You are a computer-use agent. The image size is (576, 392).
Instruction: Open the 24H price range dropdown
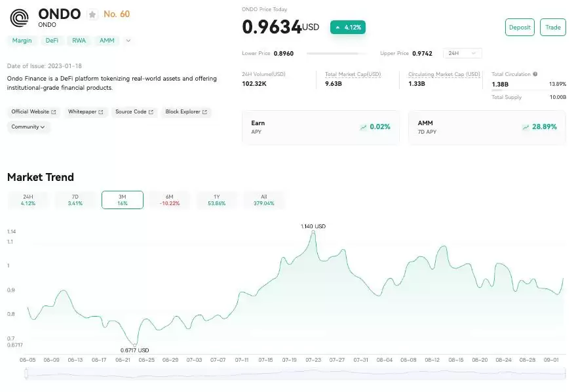pyautogui.click(x=461, y=53)
